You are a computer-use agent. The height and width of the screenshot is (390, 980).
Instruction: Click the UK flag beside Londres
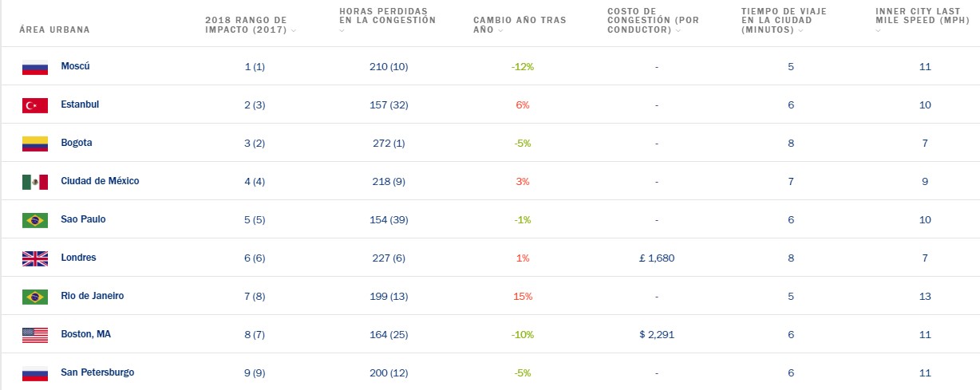pos(35,258)
